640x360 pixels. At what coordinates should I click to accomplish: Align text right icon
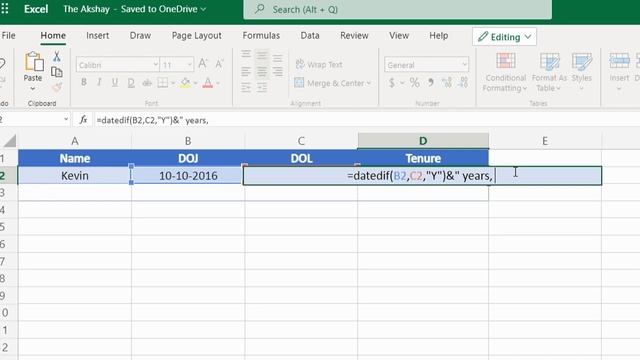tap(278, 72)
